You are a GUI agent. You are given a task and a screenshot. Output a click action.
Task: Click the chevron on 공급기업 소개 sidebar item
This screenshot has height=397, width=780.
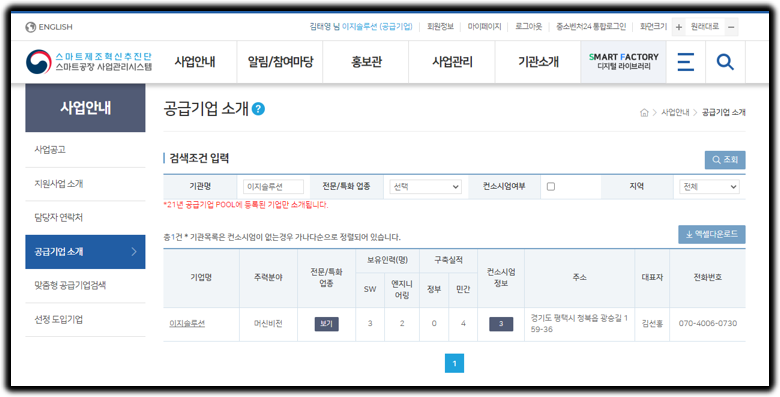(x=134, y=252)
